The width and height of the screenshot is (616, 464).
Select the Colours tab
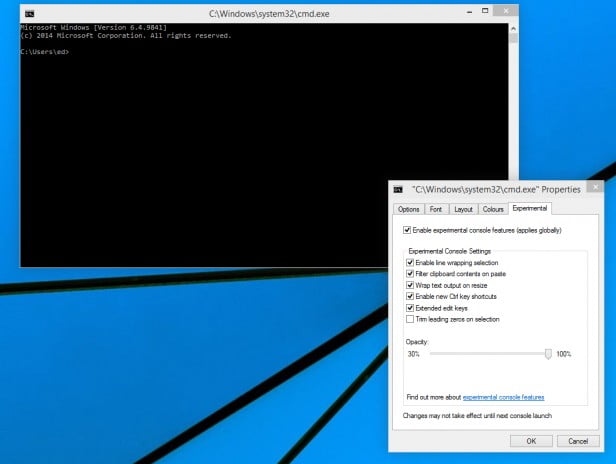[x=493, y=209]
